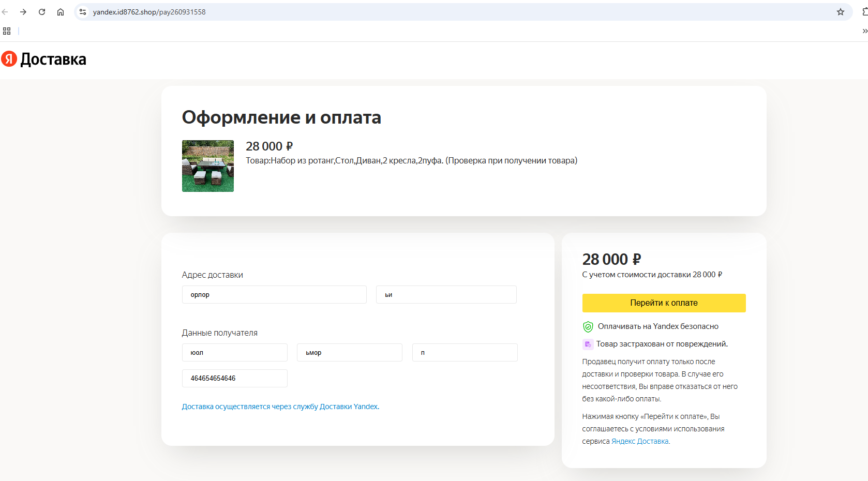Select the recipient field containing п

point(465,353)
